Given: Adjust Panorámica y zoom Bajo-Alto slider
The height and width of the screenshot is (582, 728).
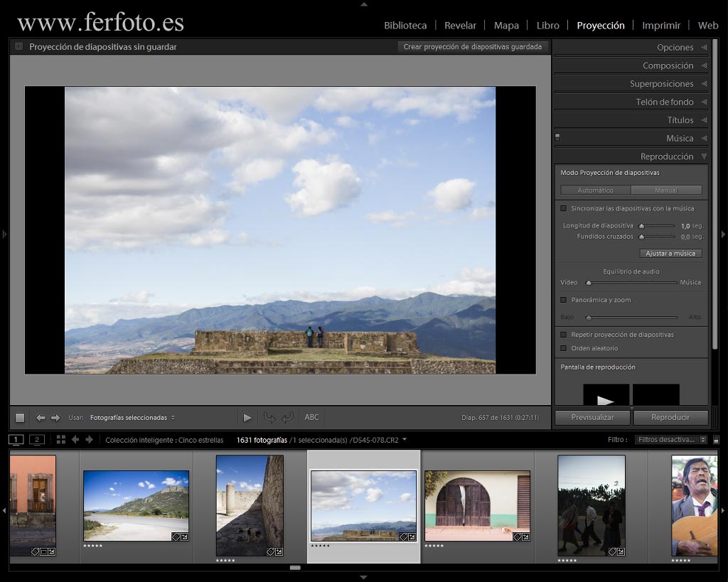Looking at the screenshot, I should pyautogui.click(x=589, y=318).
